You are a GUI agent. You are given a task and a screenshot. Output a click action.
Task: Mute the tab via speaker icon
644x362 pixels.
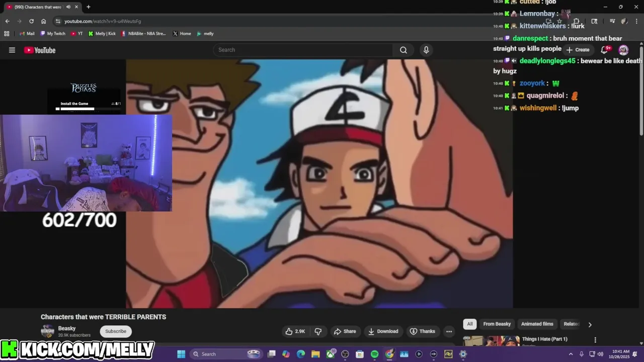[68, 7]
